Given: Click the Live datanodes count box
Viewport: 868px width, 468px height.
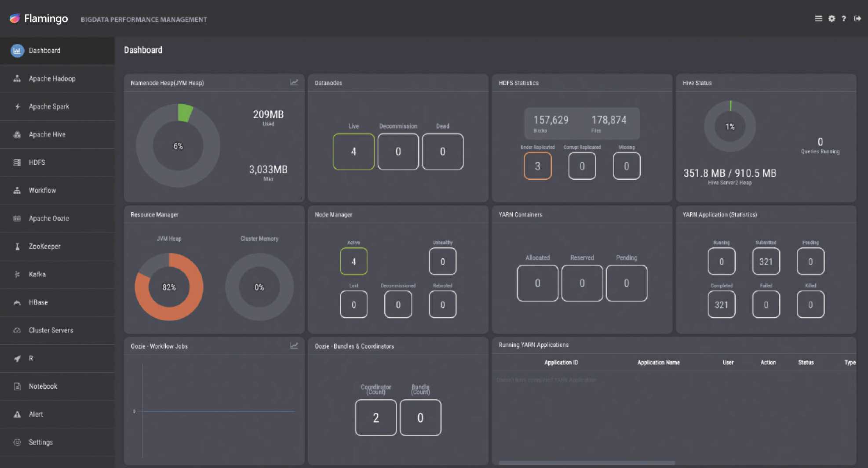Looking at the screenshot, I should click(354, 152).
